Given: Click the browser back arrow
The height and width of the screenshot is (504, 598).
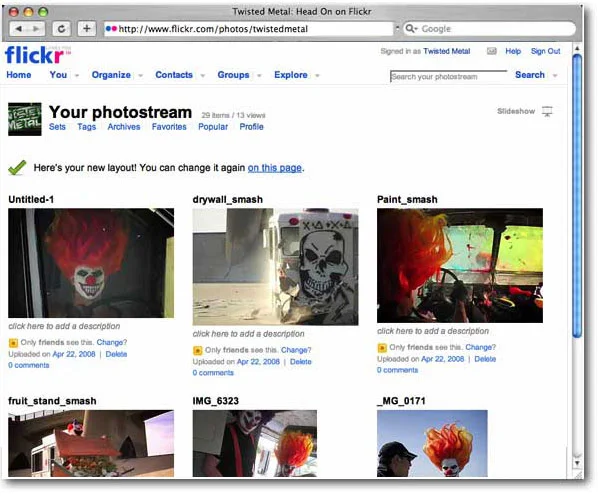Looking at the screenshot, I should (19, 29).
